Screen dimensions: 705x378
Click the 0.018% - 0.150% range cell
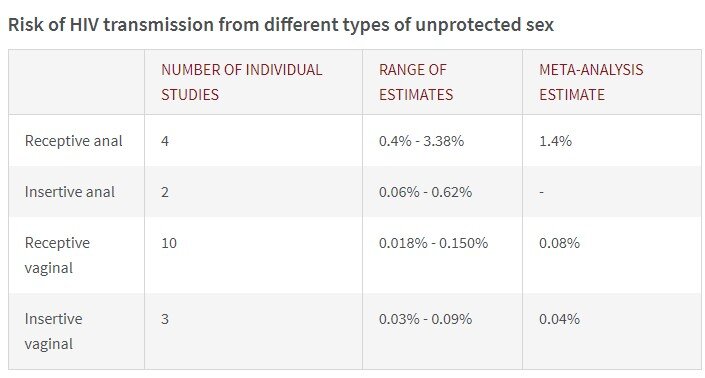[x=433, y=243]
